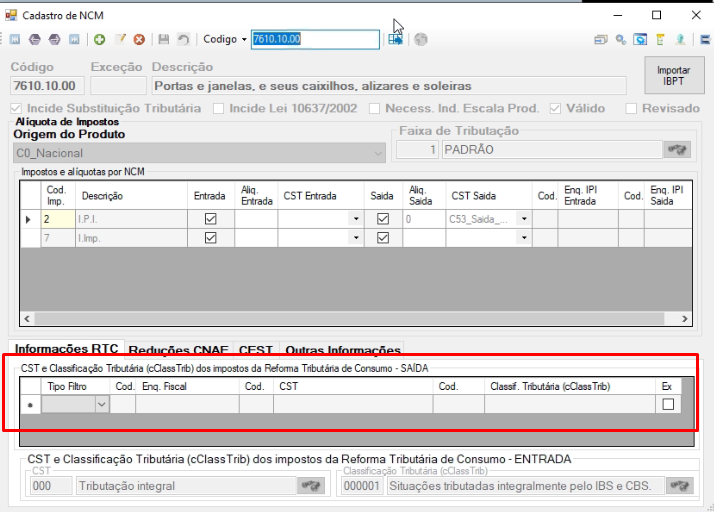Go to the first record icon
Screen dimensions: 714x512
[x=15, y=40]
